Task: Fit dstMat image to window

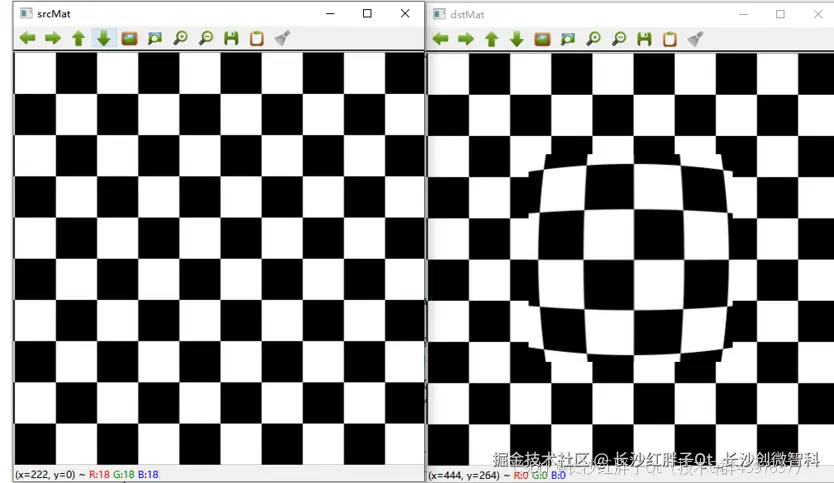Action: pos(568,39)
